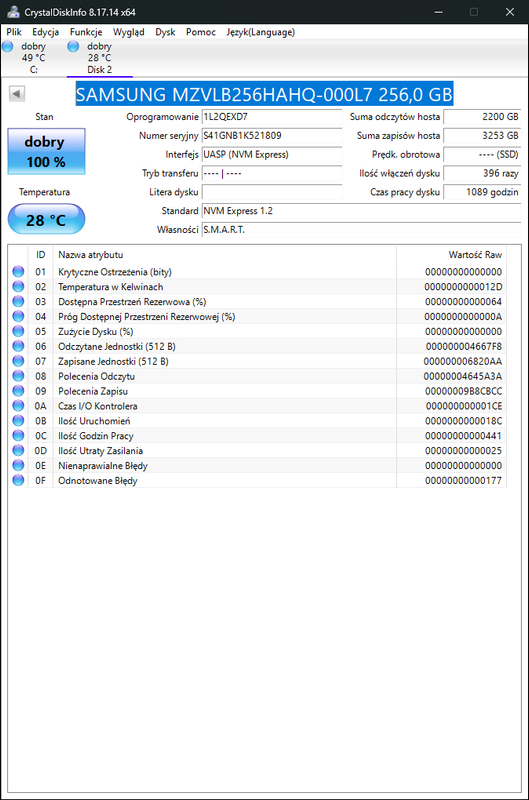Image resolution: width=529 pixels, height=800 pixels.
Task: Click status orb for attribute 0A Czas I/O Kontrolera
Action: [18, 406]
